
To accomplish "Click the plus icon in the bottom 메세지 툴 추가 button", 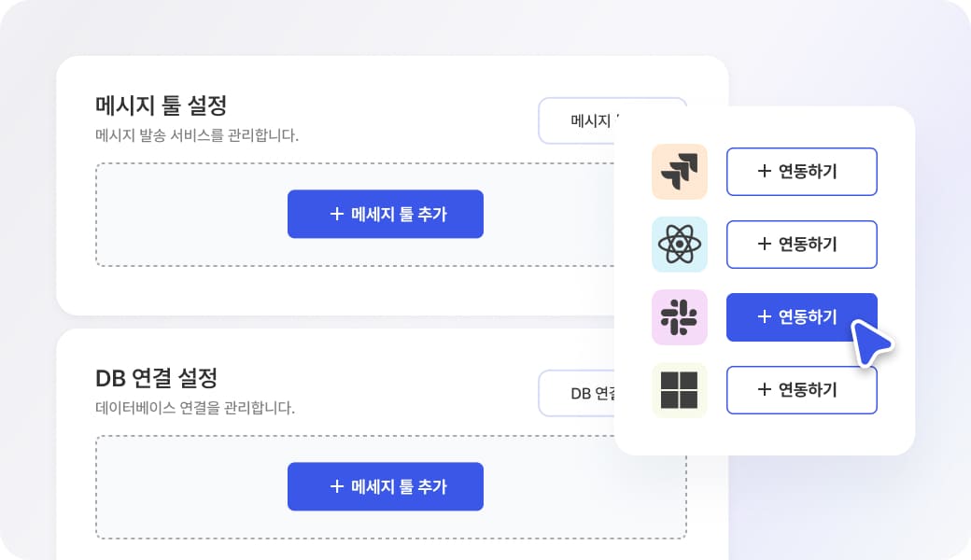I will 337,486.
